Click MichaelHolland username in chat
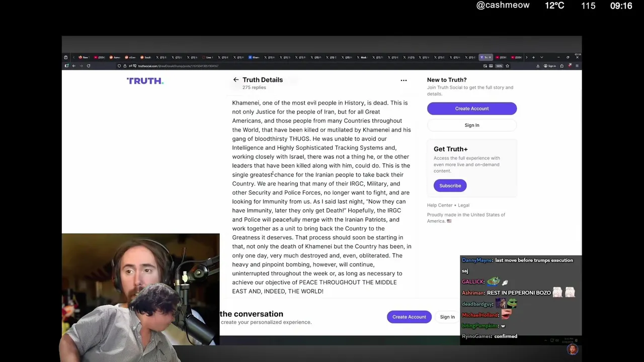644x362 pixels. coord(480,315)
